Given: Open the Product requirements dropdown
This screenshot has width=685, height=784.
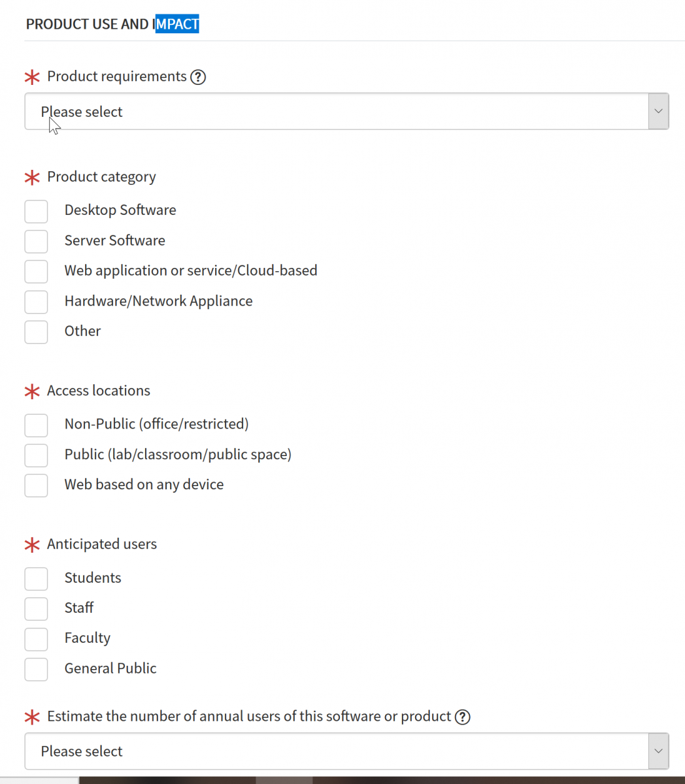Looking at the screenshot, I should pos(337,112).
